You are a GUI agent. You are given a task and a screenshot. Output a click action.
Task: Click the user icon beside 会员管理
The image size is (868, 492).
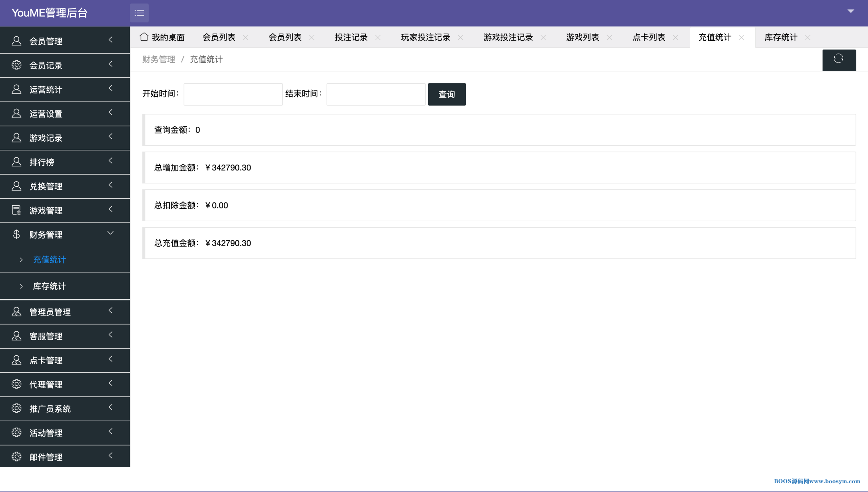click(x=16, y=41)
